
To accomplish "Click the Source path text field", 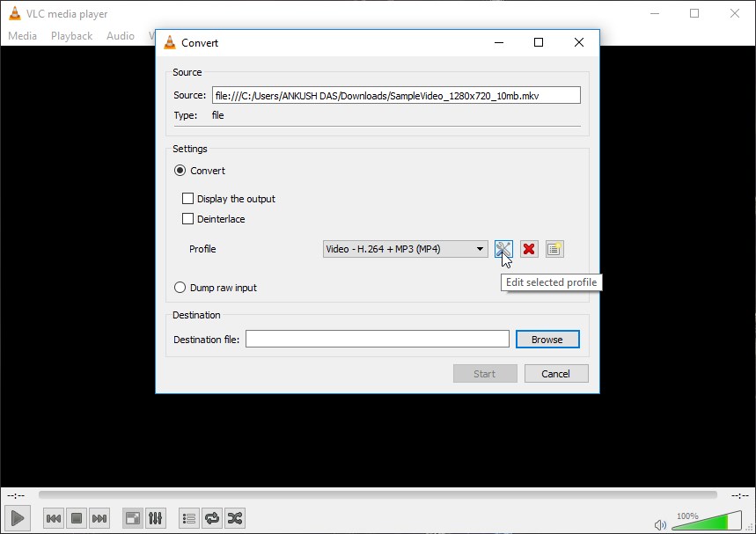I will (x=396, y=95).
